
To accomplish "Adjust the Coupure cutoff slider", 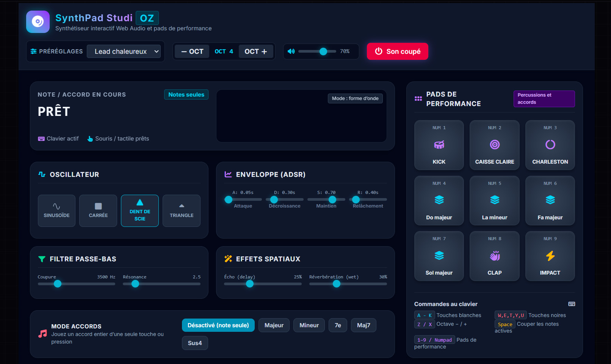I will 76,284.
